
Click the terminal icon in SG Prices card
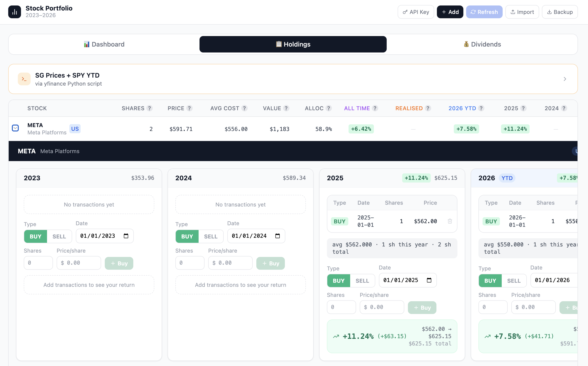click(x=24, y=79)
